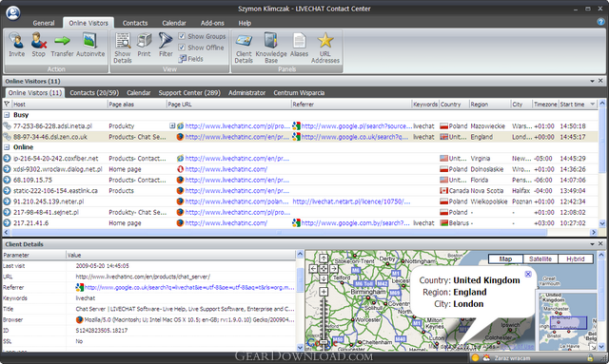Click the column filter icon beside Host
609x364 pixels.
(x=7, y=104)
